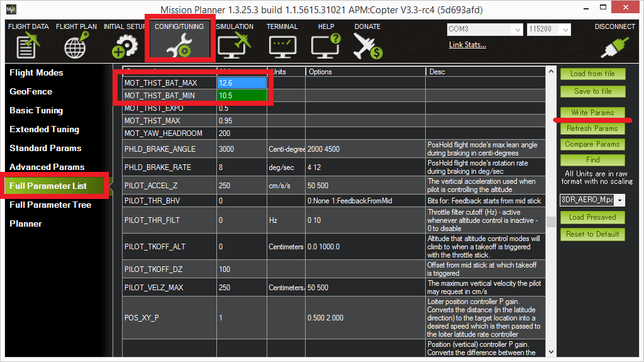
Task: Open the Link Stats link
Action: (x=467, y=45)
